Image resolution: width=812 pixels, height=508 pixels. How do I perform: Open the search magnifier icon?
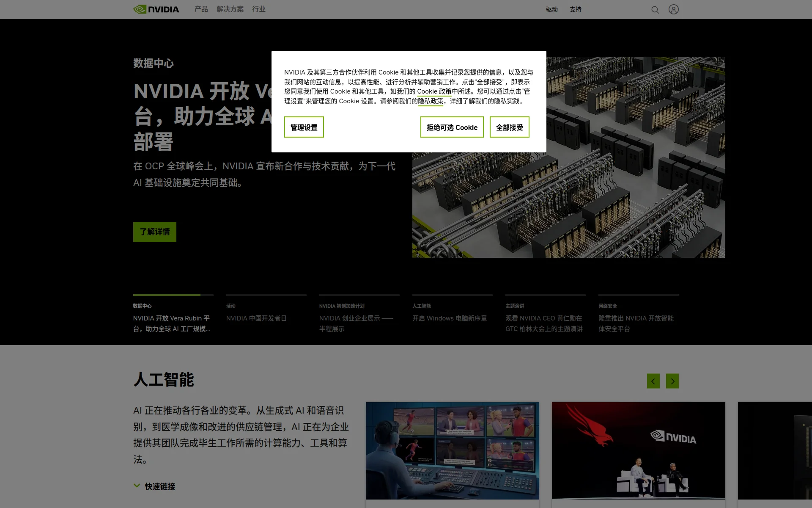point(655,10)
